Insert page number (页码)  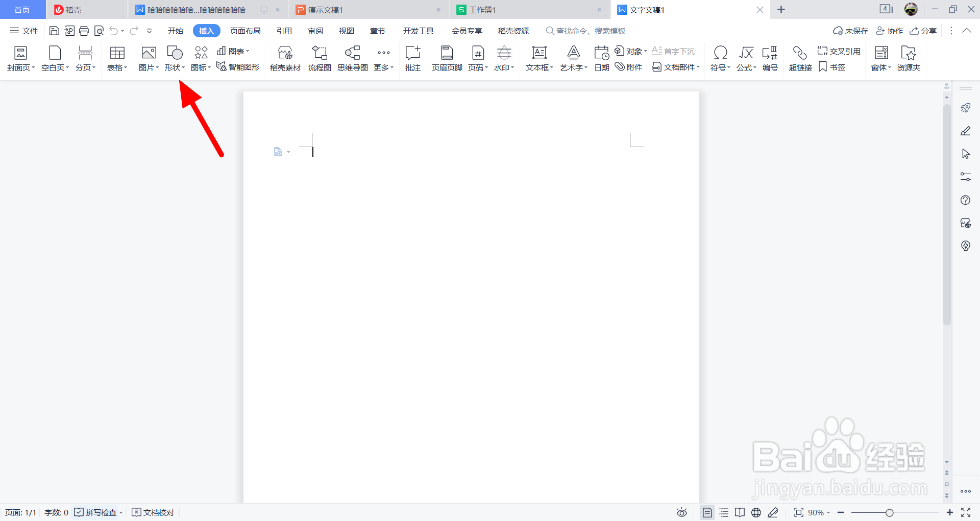(478, 59)
